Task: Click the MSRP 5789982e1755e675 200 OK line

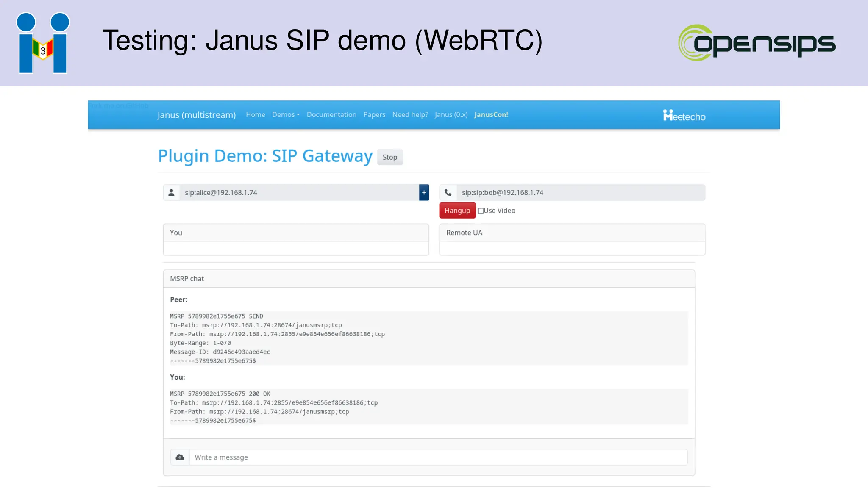Action: [x=220, y=394]
